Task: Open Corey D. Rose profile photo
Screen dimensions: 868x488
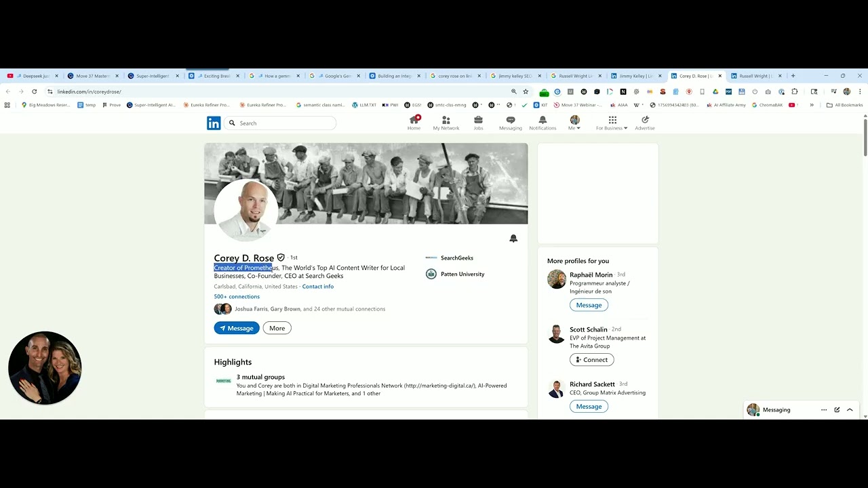Action: point(245,210)
